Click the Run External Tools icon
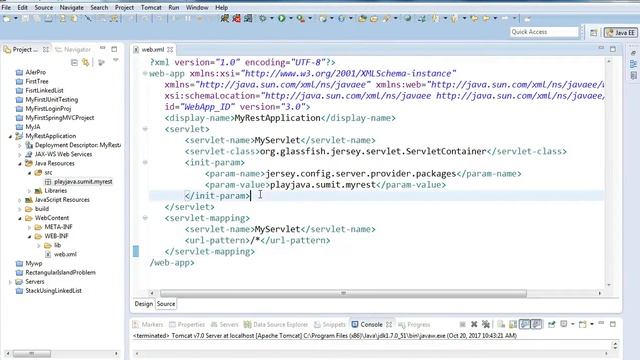Image resolution: width=640 pixels, height=360 pixels. pyautogui.click(x=301, y=18)
